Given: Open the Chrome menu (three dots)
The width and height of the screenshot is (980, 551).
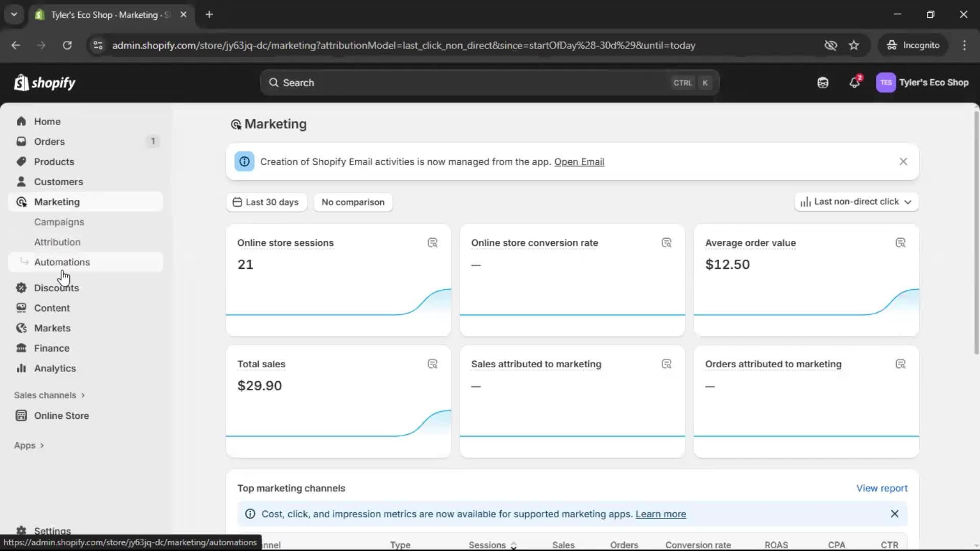Looking at the screenshot, I should tap(964, 45).
